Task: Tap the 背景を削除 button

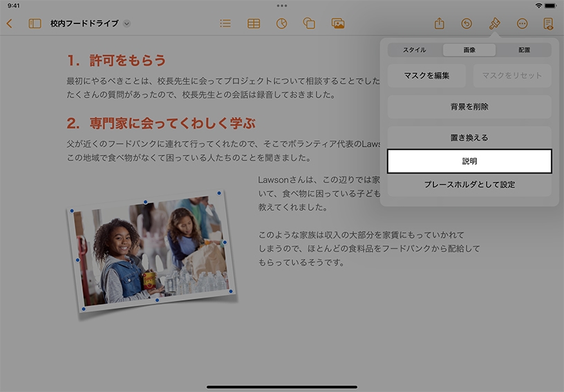Action: 469,107
